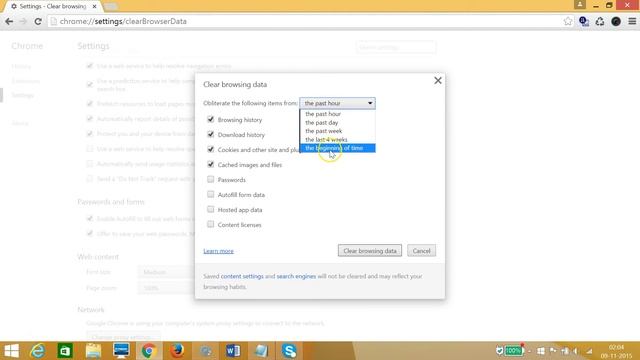This screenshot has width=640, height=360.
Task: Open the Windows Store taskbar icon
Action: [65, 351]
